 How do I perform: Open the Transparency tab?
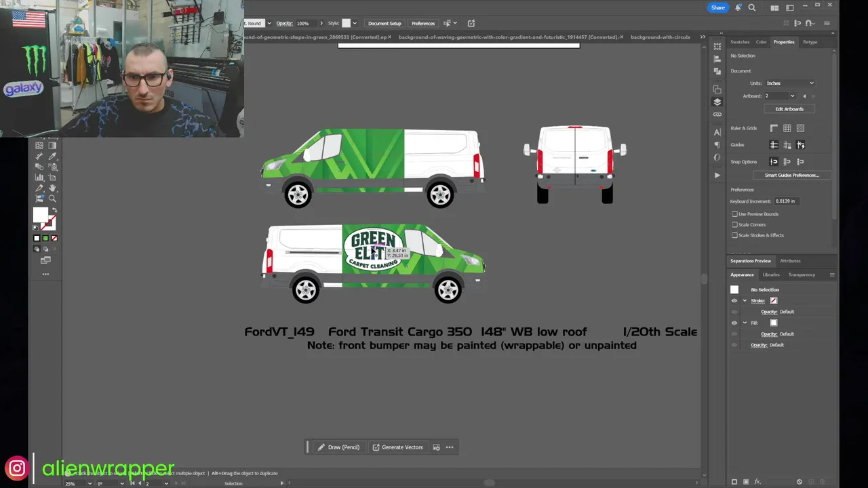point(802,274)
